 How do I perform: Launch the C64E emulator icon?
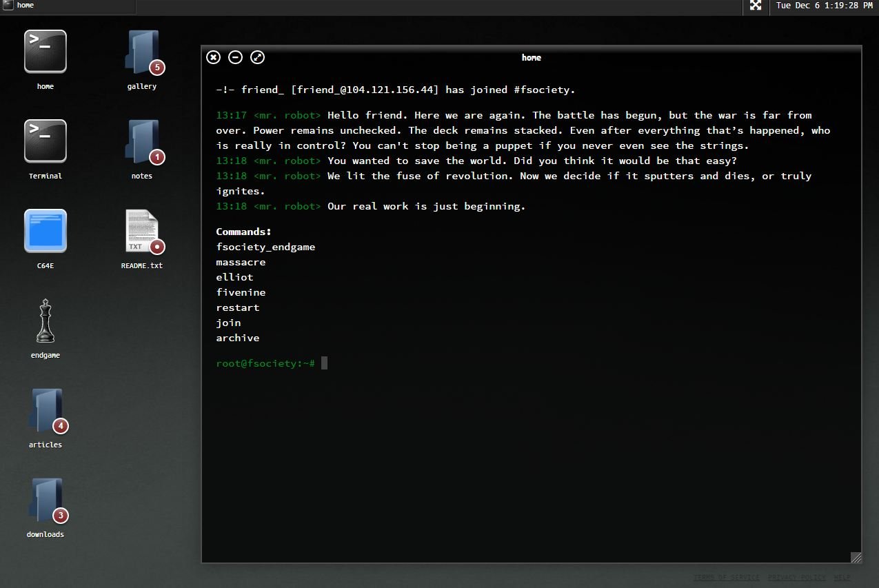tap(46, 231)
